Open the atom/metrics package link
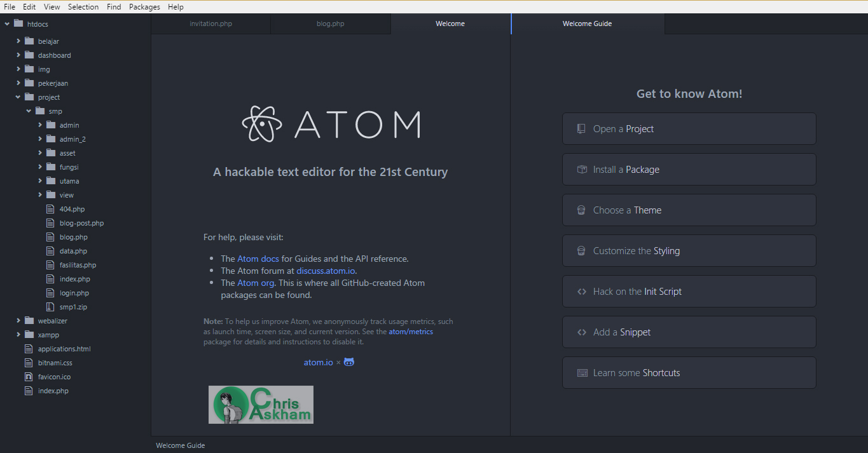The width and height of the screenshot is (868, 453). click(x=410, y=331)
